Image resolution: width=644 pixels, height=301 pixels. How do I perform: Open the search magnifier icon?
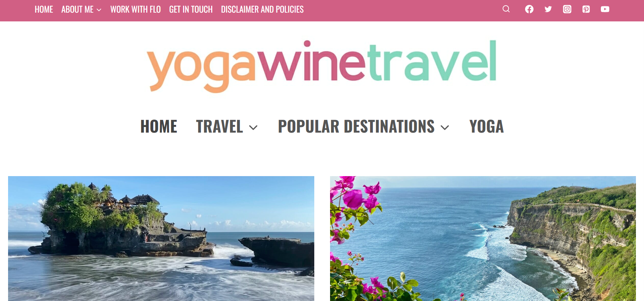506,9
